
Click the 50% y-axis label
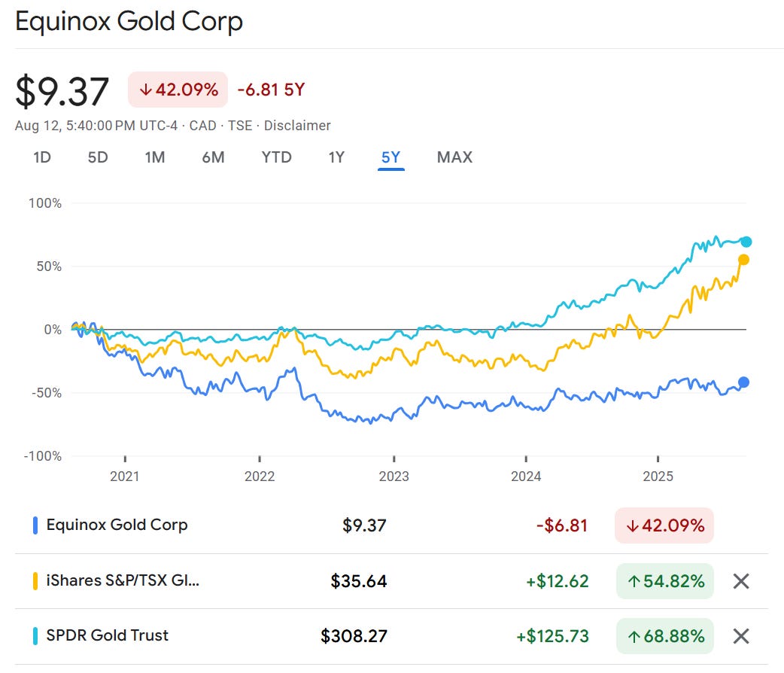[49, 266]
